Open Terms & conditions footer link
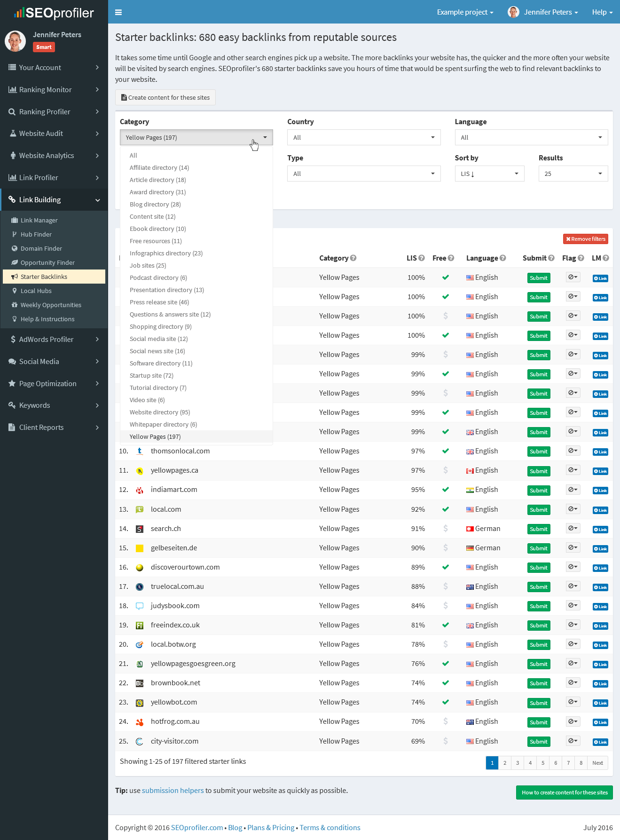The width and height of the screenshot is (620, 840). (x=330, y=828)
